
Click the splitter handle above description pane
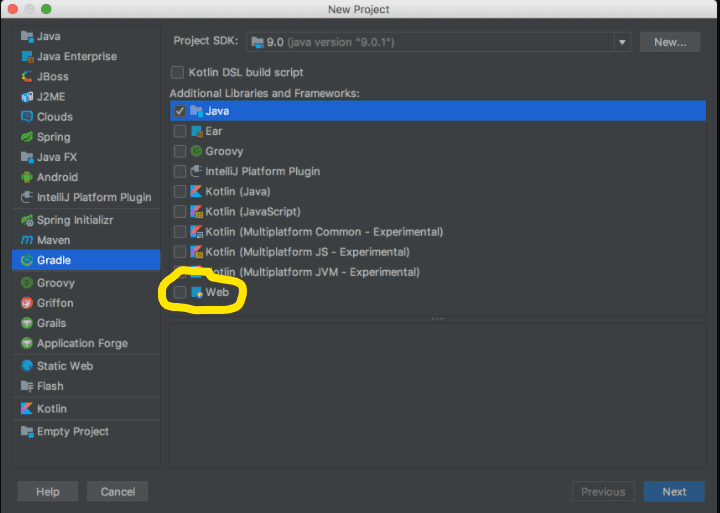point(437,319)
